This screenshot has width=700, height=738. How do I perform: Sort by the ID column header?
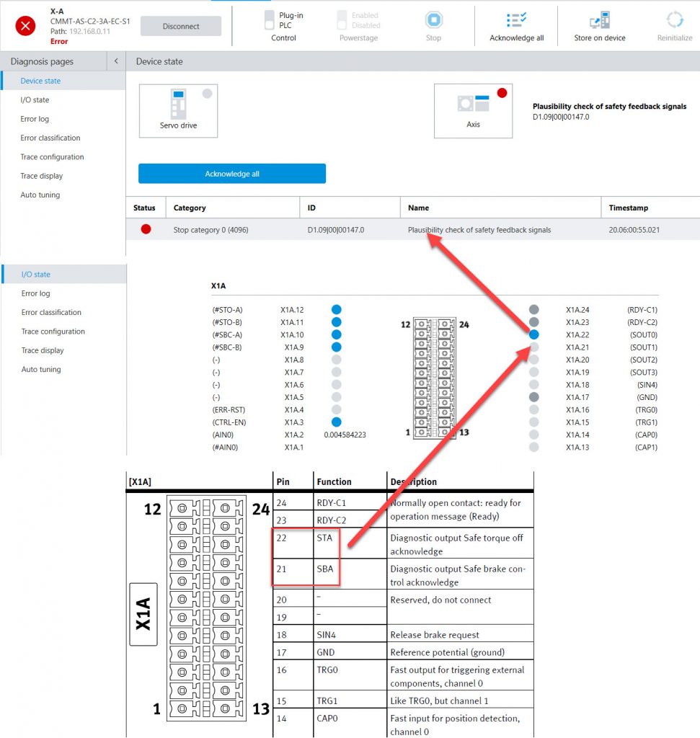350,208
